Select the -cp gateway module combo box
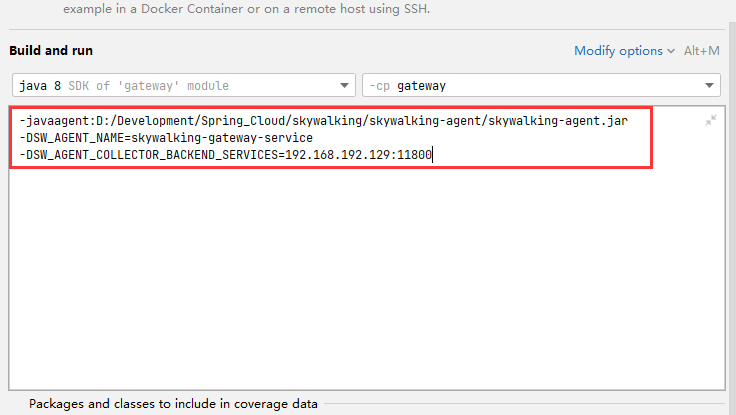 click(x=541, y=85)
